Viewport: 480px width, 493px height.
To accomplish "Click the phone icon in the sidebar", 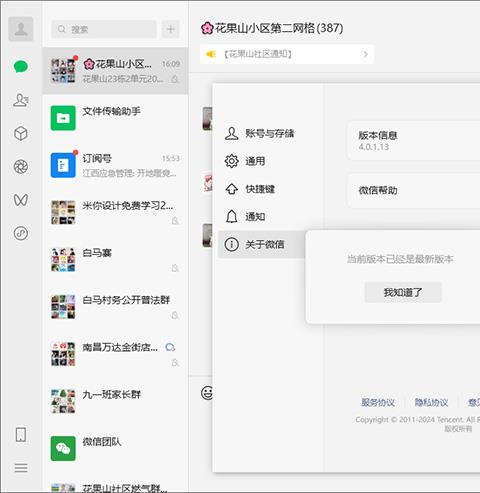I will (x=21, y=435).
